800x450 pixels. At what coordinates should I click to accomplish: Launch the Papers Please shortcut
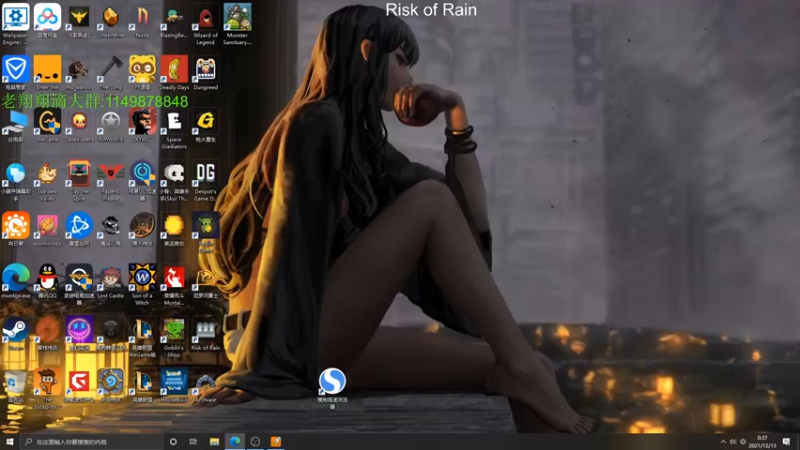point(110,181)
